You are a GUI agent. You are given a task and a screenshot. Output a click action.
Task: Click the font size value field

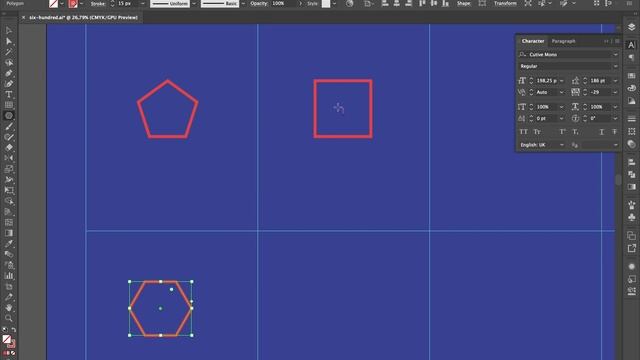[x=547, y=81]
